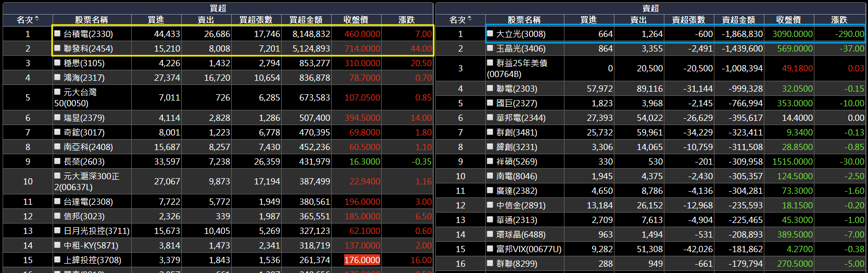Click 買超金額 value 8,148,832

tap(311, 34)
